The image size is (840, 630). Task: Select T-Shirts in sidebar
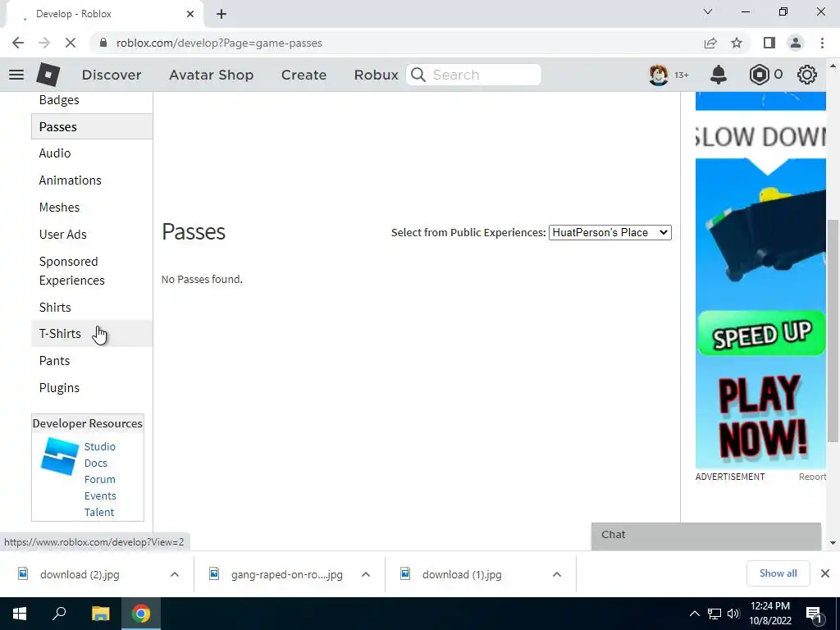coord(92,333)
